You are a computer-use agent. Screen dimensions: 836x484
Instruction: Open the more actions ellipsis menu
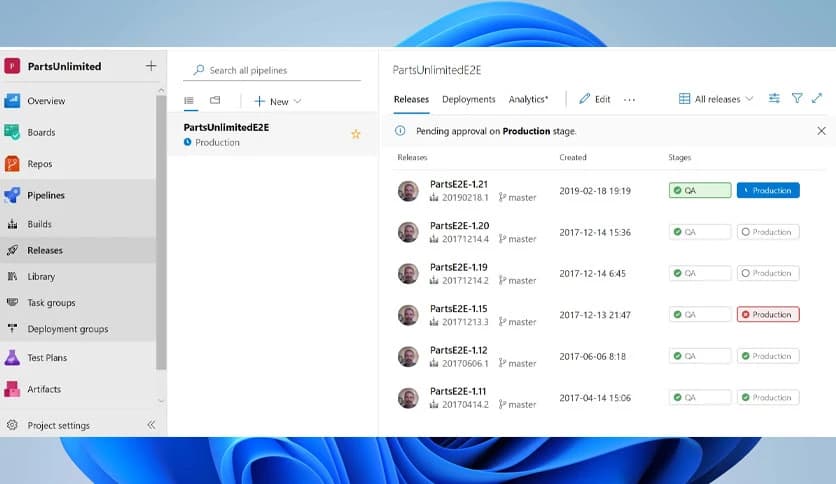(x=629, y=100)
